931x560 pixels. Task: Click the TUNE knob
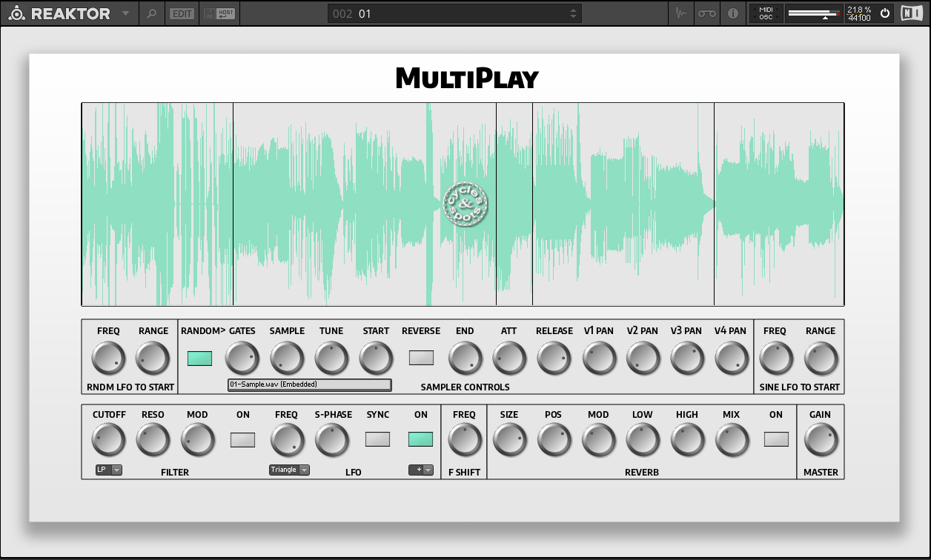pyautogui.click(x=331, y=359)
